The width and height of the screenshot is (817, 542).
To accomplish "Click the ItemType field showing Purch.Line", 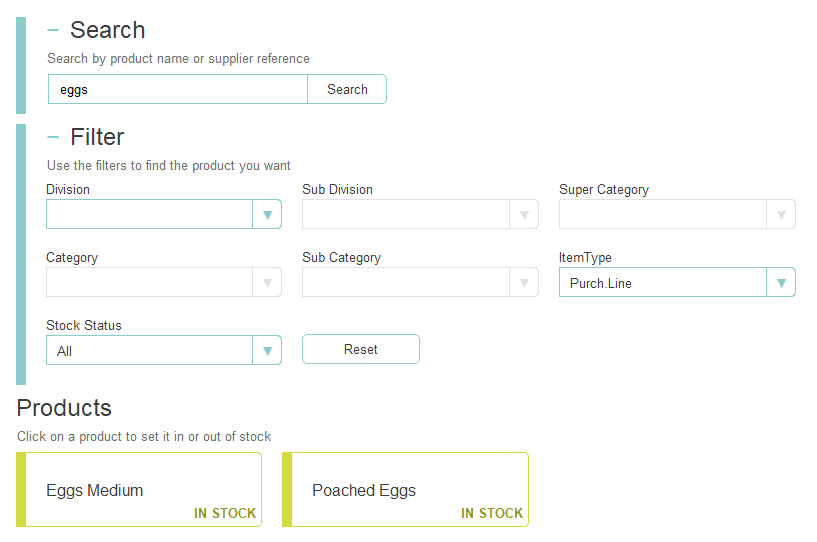I will (662, 283).
